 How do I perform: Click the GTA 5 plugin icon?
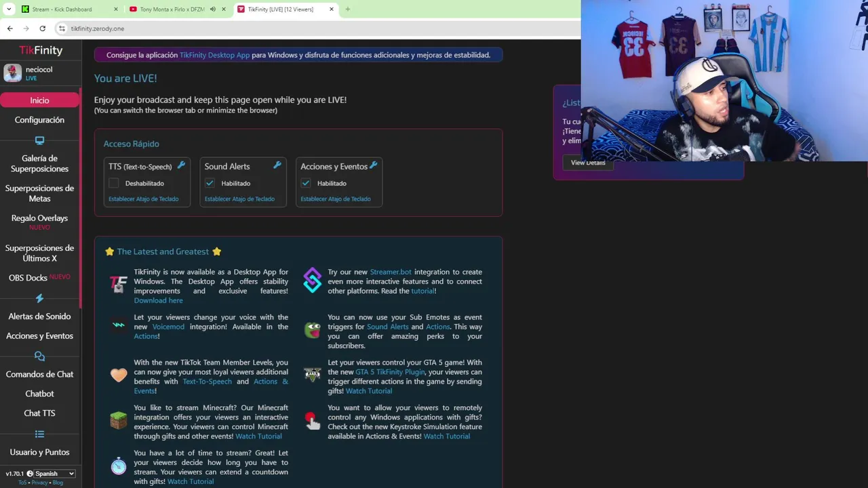point(312,375)
